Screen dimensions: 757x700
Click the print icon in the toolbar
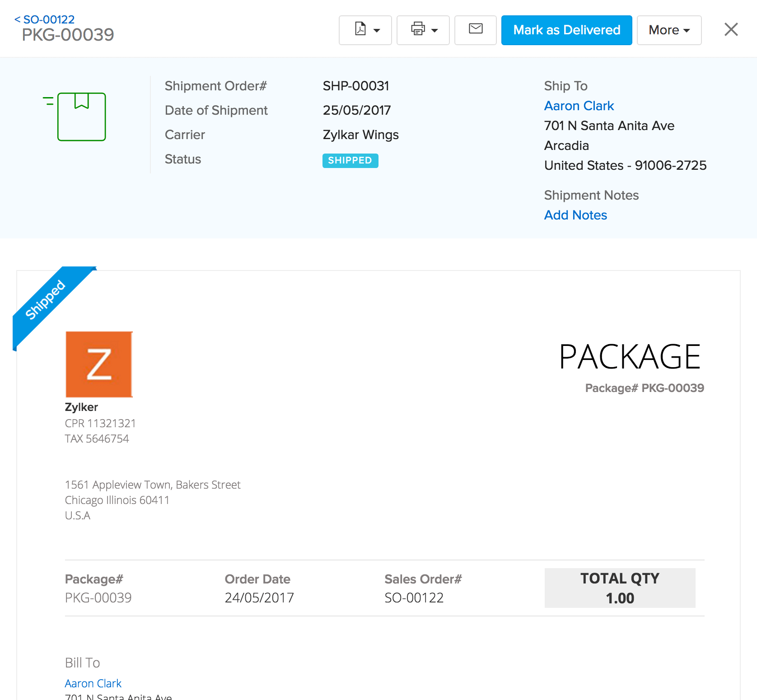click(x=417, y=30)
